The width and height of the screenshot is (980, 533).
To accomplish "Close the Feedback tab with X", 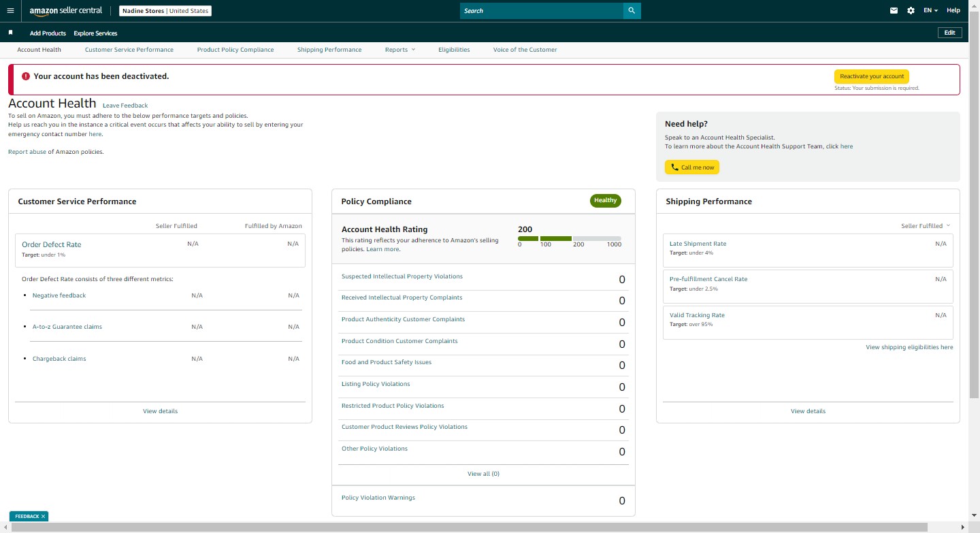I will [x=43, y=517].
